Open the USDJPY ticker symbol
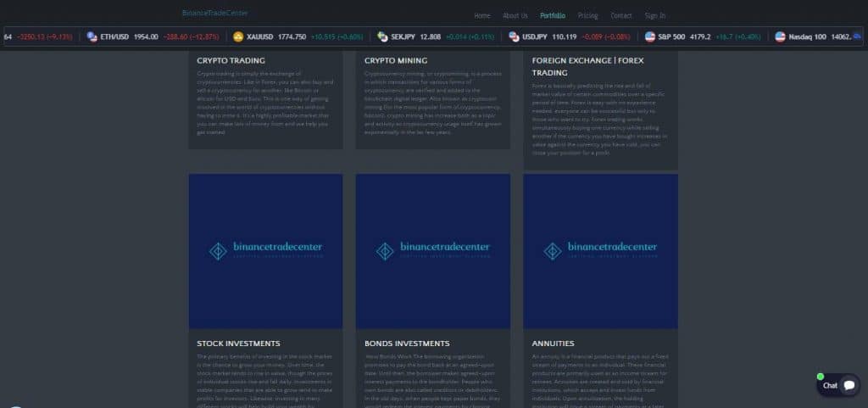The image size is (868, 408). coord(535,36)
